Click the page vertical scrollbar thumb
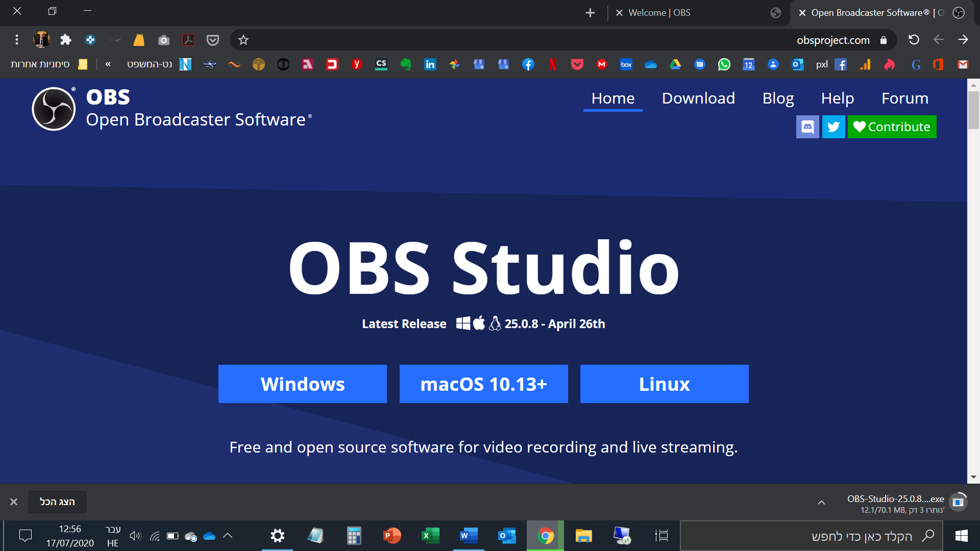The width and height of the screenshot is (980, 551). pos(973,110)
